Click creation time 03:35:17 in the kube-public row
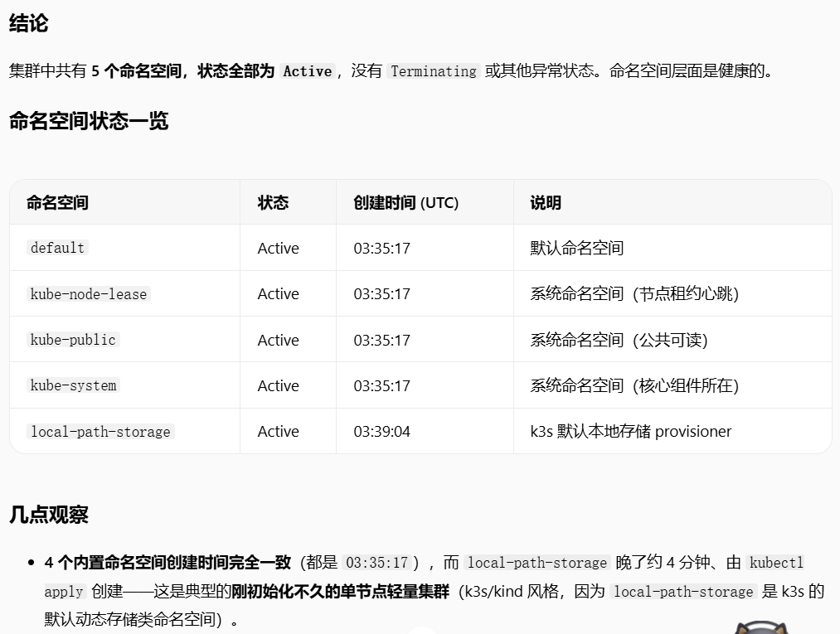The image size is (840, 634). tap(382, 340)
